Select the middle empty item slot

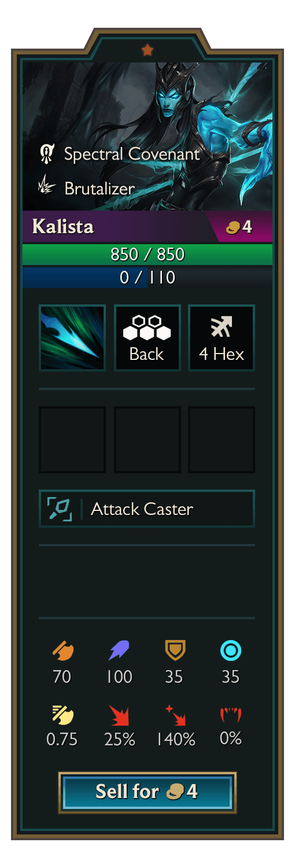tap(147, 440)
